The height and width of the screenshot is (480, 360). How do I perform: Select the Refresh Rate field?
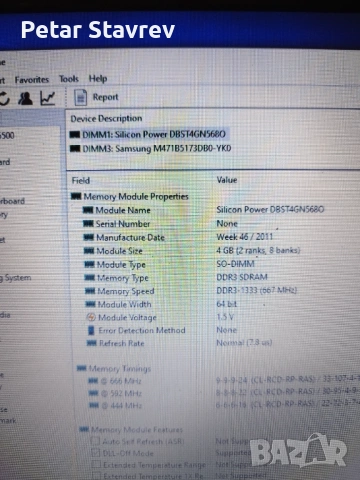[x=122, y=343]
